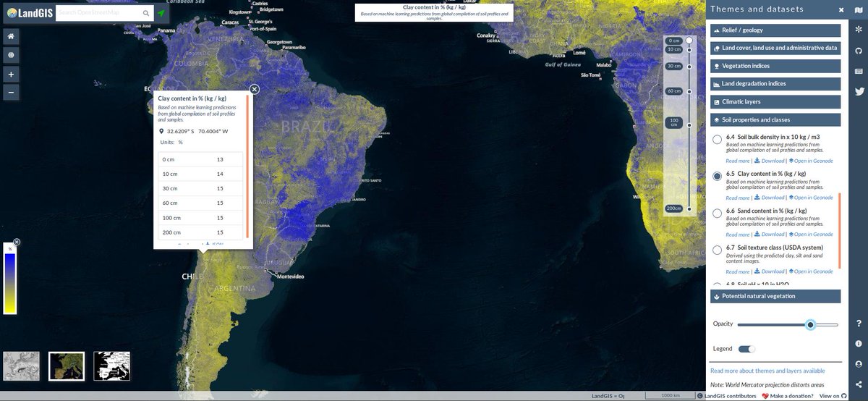868x401 pixels.
Task: Open 6.6 Sand content in Geonode
Action: (x=809, y=235)
